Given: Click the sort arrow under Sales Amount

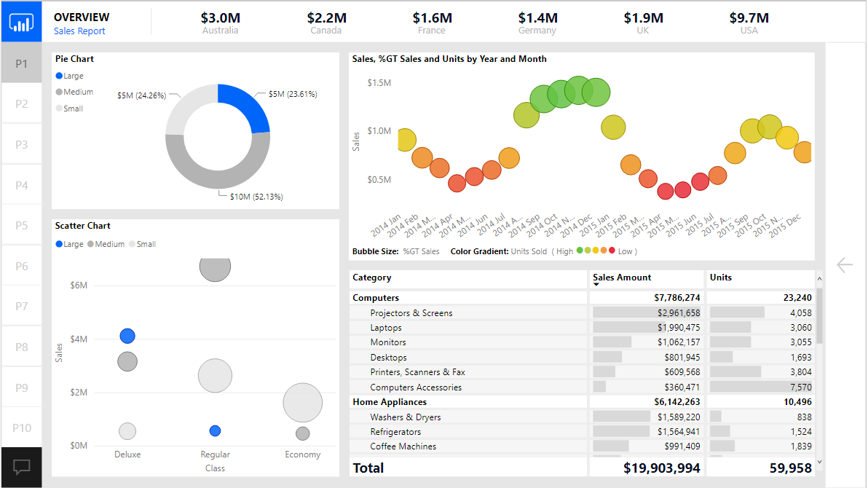Looking at the screenshot, I should (x=596, y=285).
